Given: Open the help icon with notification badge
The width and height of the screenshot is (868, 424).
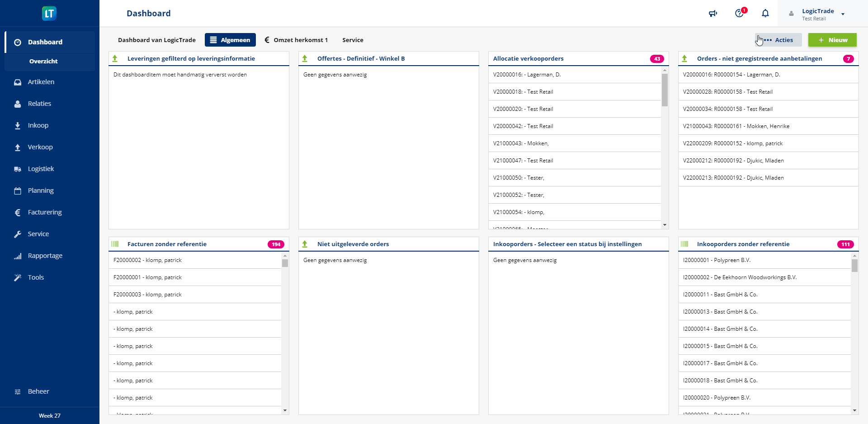Looking at the screenshot, I should tap(740, 14).
